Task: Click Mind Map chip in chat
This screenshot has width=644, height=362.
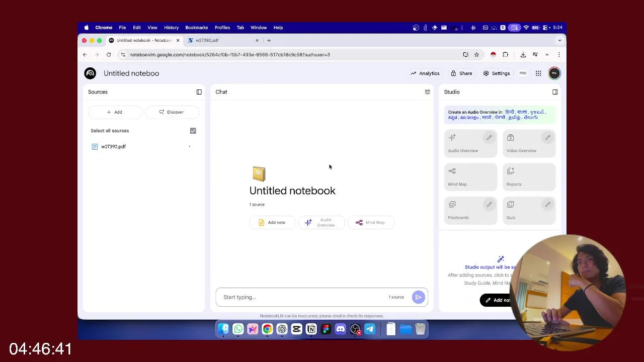Action: [370, 223]
